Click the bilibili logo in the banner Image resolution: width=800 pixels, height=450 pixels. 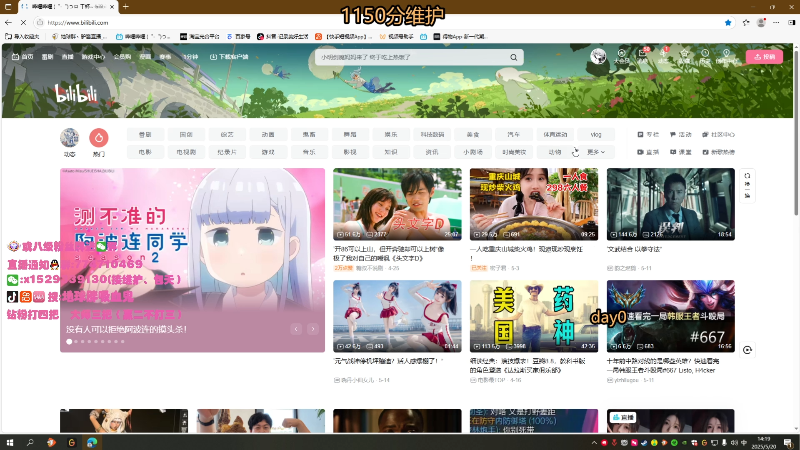pos(76,93)
